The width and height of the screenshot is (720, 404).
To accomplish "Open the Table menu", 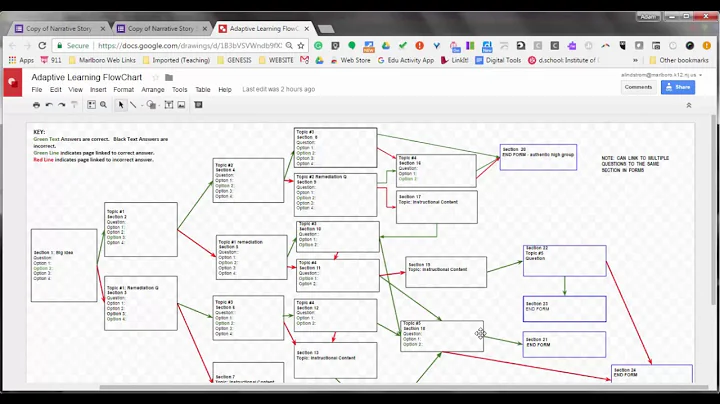I will (202, 90).
